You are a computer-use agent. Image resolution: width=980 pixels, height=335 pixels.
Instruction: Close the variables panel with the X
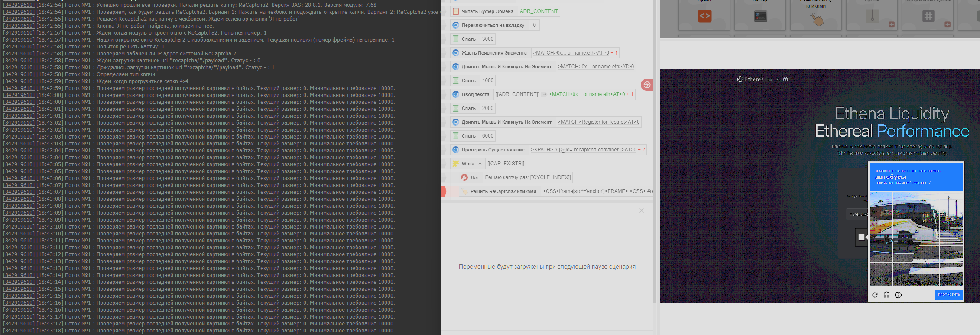coord(642,210)
